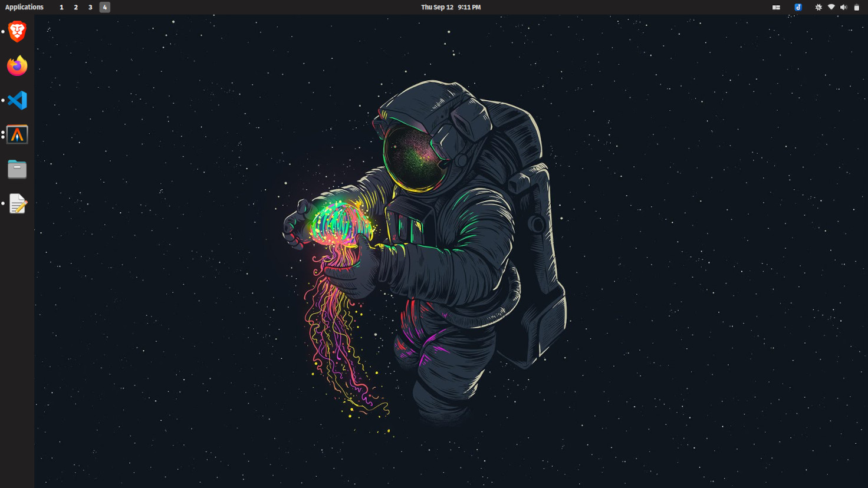868x488 pixels.
Task: Switch to workspace 1
Action: coord(61,7)
